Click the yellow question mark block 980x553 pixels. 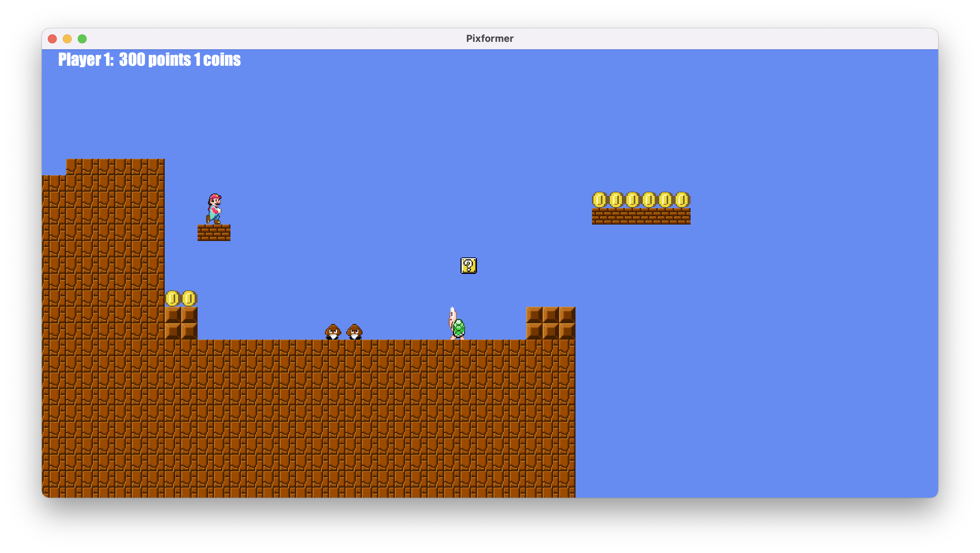pos(468,266)
